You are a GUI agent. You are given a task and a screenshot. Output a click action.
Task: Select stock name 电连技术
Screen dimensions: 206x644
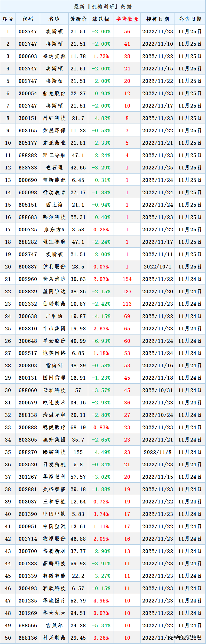pyautogui.click(x=54, y=403)
